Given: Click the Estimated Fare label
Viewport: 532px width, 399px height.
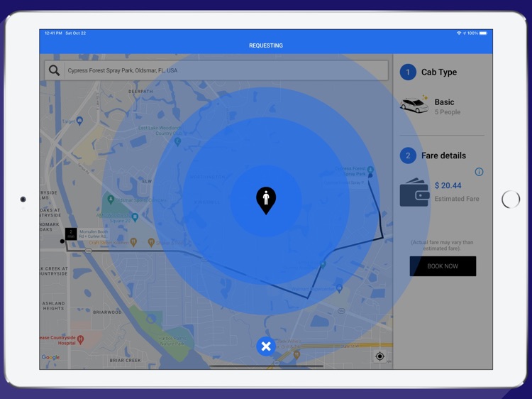Looking at the screenshot, I should click(457, 199).
